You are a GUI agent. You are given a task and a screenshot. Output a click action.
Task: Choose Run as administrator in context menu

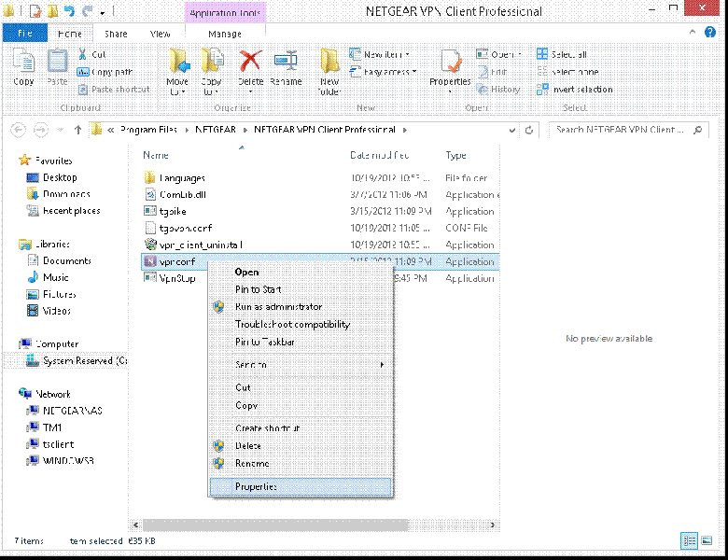click(x=301, y=307)
